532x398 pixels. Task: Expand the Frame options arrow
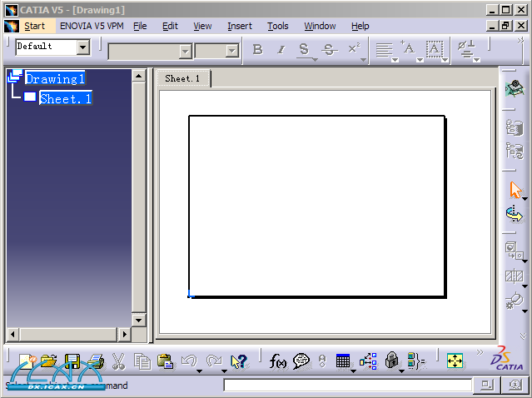coord(445,60)
